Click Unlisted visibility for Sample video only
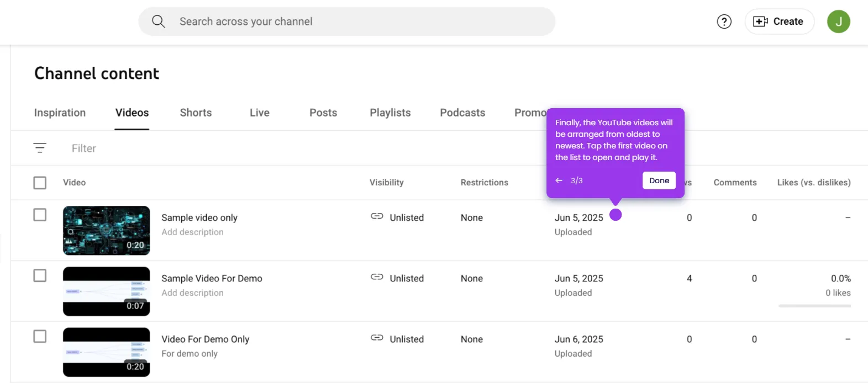Image resolution: width=868 pixels, height=383 pixels. (x=407, y=217)
